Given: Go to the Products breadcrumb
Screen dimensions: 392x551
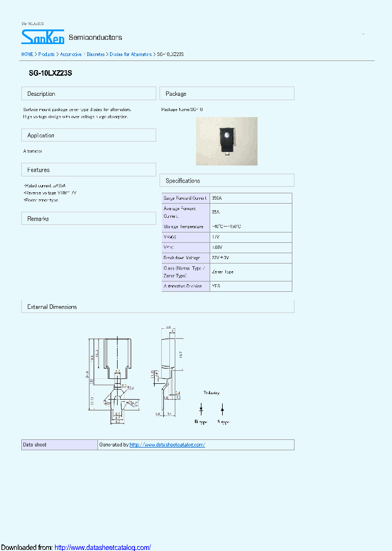Looking at the screenshot, I should tap(47, 54).
